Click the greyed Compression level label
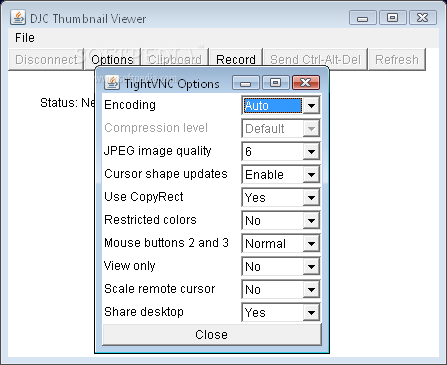The width and height of the screenshot is (447, 365). [156, 128]
